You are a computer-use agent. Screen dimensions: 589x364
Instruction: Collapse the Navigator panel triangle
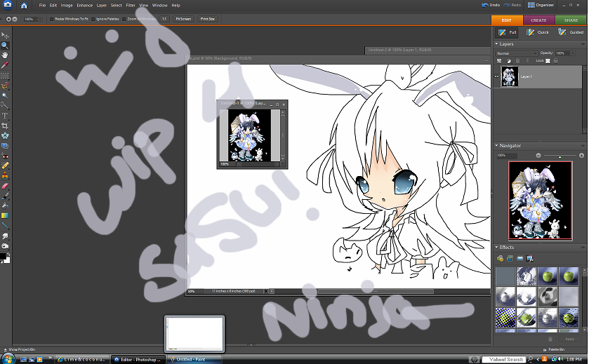tap(496, 146)
